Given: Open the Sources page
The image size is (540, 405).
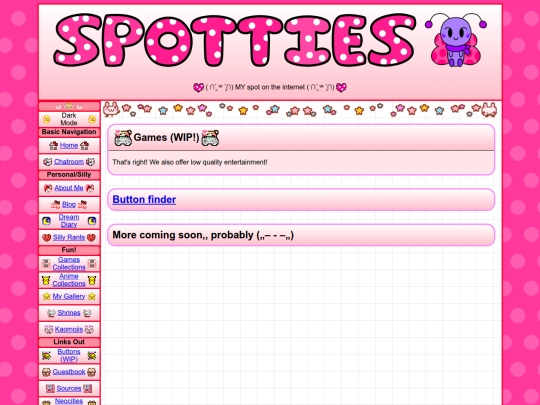Looking at the screenshot, I should pyautogui.click(x=69, y=388).
